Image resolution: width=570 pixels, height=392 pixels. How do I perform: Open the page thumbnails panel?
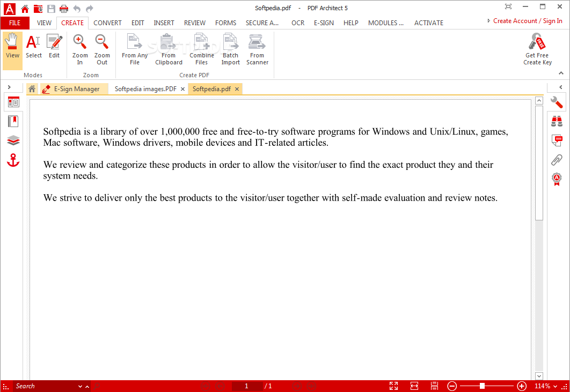click(x=13, y=102)
